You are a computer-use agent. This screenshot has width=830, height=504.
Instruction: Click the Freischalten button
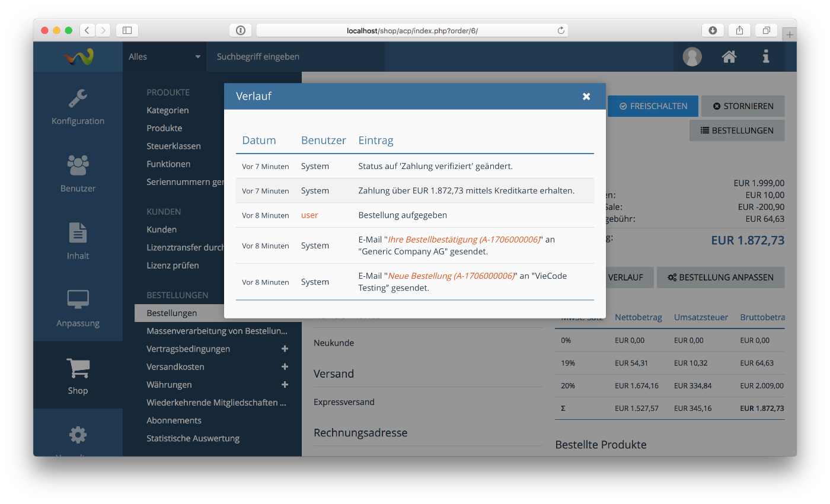(x=653, y=106)
